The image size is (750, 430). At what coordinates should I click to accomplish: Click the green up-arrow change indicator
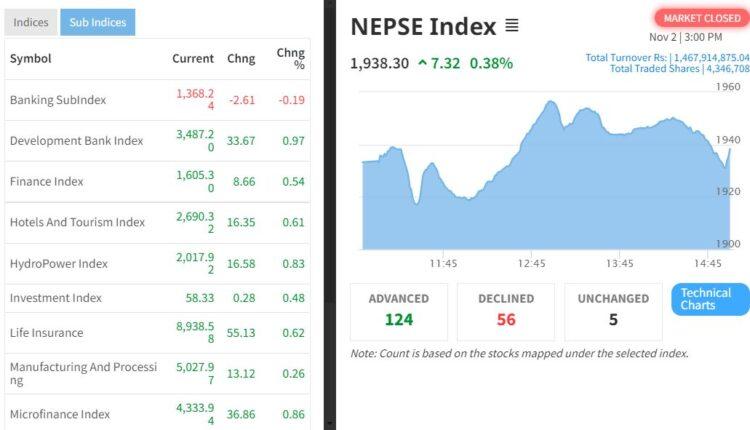tap(423, 63)
